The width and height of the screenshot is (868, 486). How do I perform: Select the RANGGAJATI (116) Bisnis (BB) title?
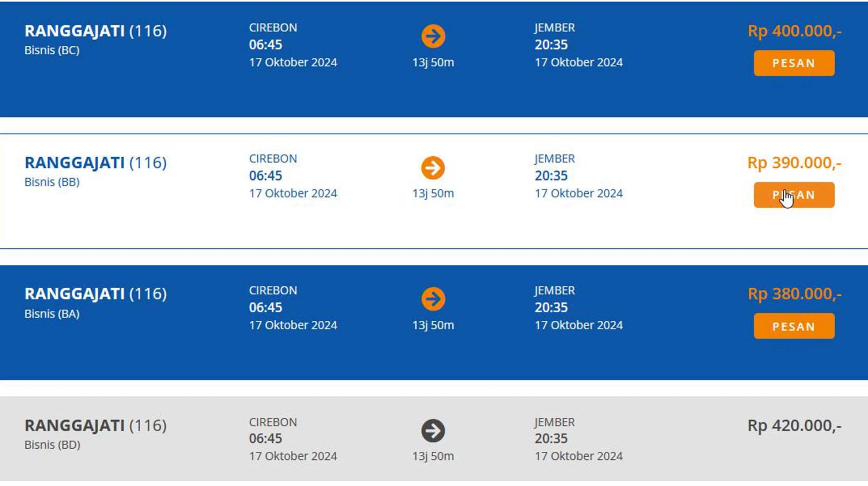tap(95, 163)
